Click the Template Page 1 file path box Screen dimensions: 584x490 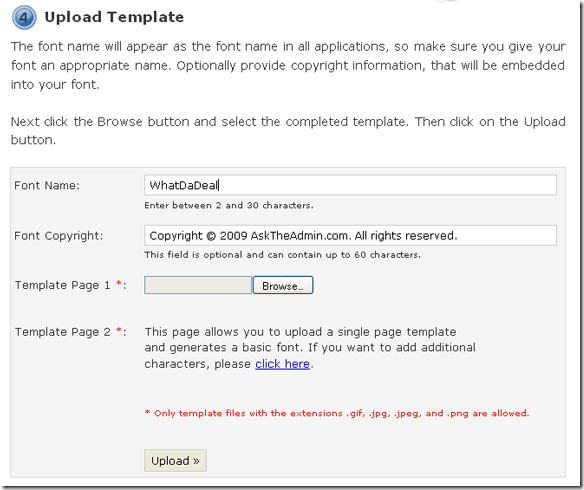click(x=198, y=285)
